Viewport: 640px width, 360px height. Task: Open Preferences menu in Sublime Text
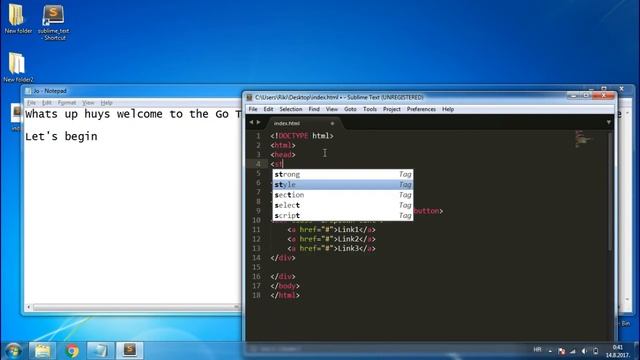click(421, 109)
